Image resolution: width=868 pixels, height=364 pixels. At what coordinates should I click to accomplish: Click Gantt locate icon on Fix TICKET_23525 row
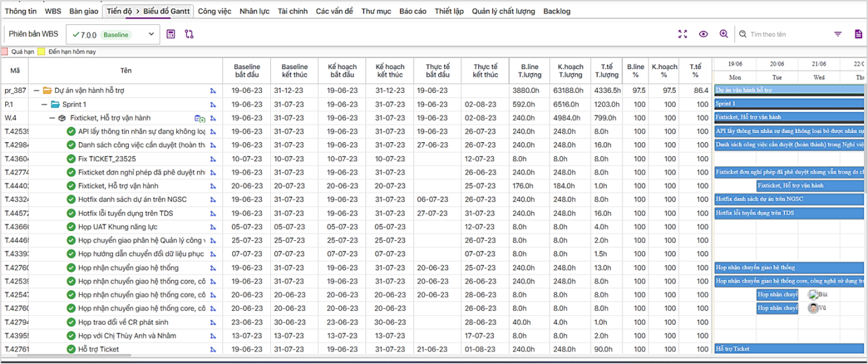[x=213, y=159]
